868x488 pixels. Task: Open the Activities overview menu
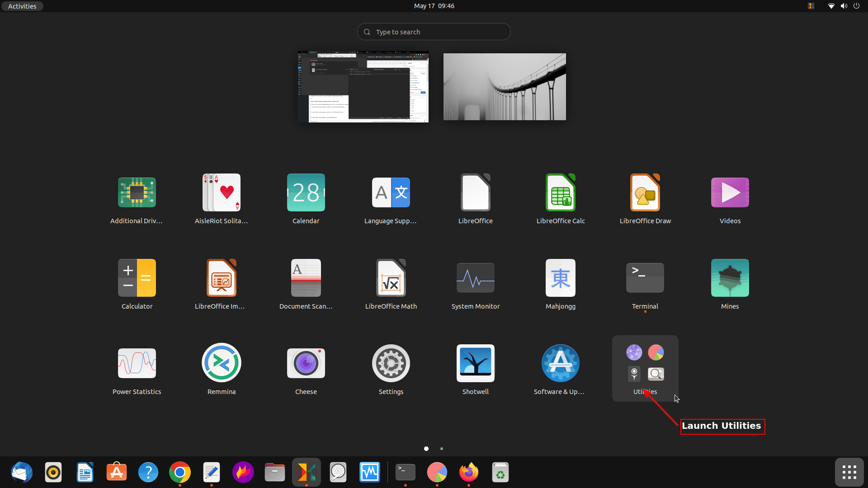pos(22,6)
